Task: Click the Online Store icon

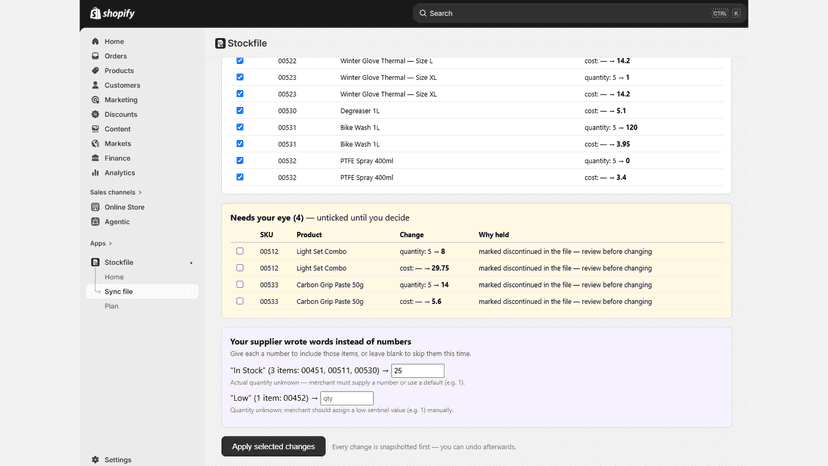Action: click(95, 207)
